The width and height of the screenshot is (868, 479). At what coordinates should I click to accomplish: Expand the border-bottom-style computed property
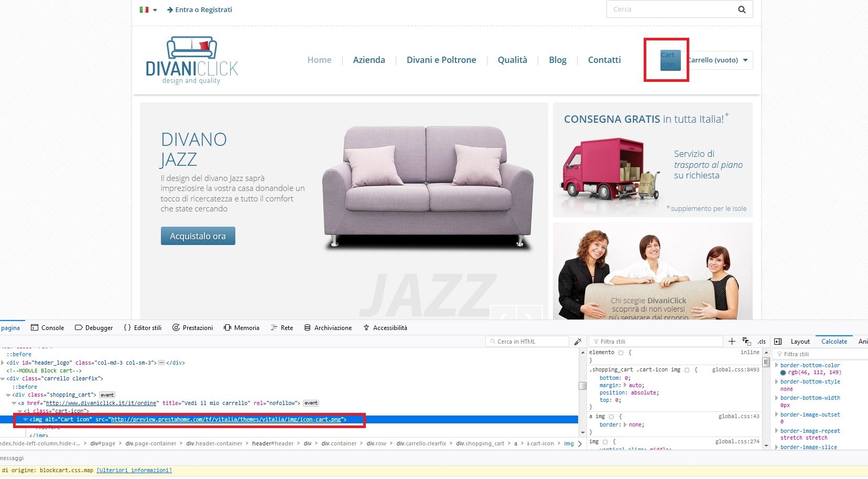coord(777,381)
